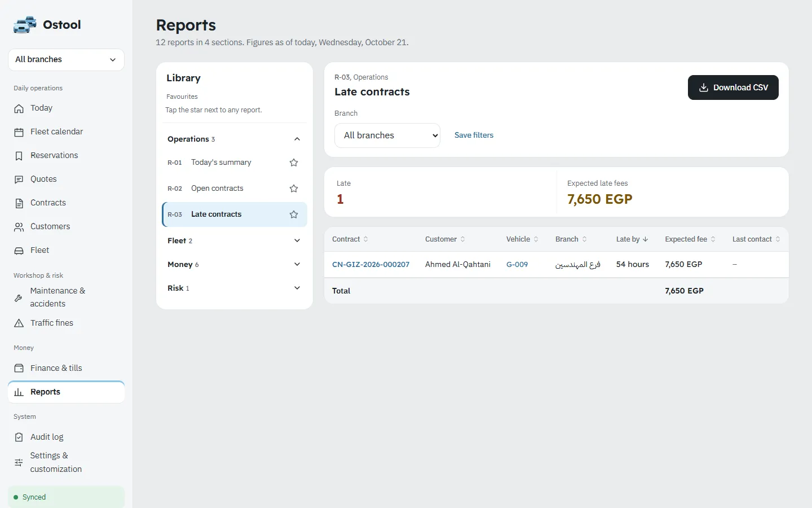Image resolution: width=812 pixels, height=508 pixels.
Task: Click the Quotes message icon
Action: (19, 179)
